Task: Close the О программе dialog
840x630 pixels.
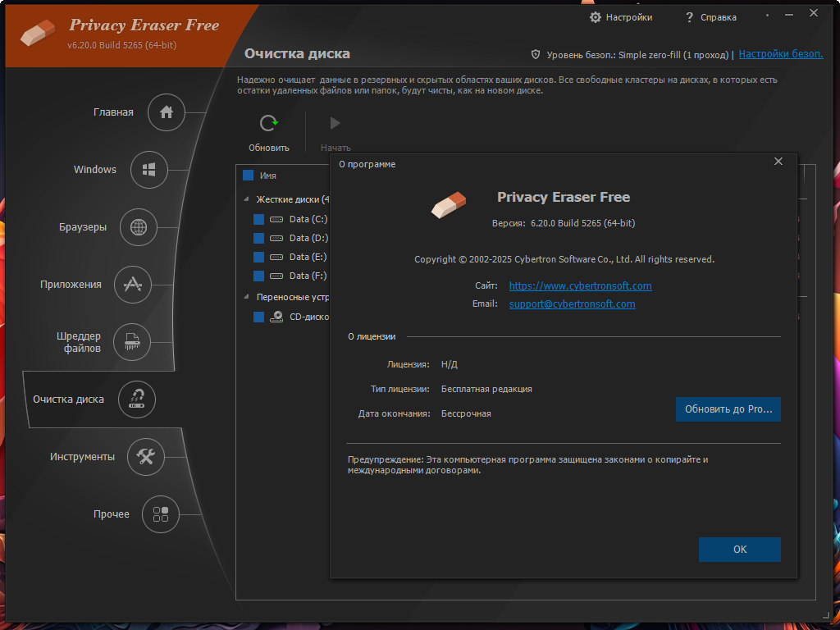Action: click(778, 162)
